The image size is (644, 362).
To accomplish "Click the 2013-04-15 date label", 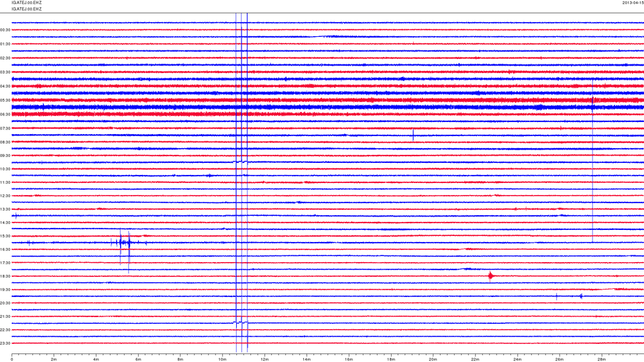I will (x=633, y=3).
